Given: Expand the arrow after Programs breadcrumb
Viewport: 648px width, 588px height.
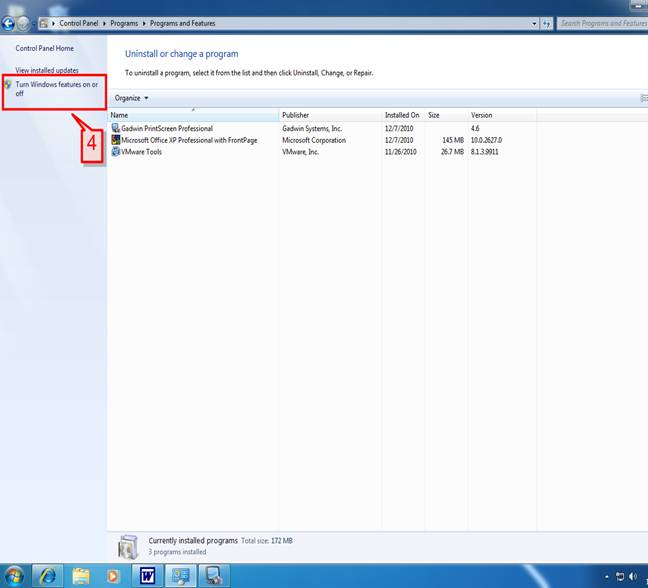Looking at the screenshot, I should [x=144, y=24].
